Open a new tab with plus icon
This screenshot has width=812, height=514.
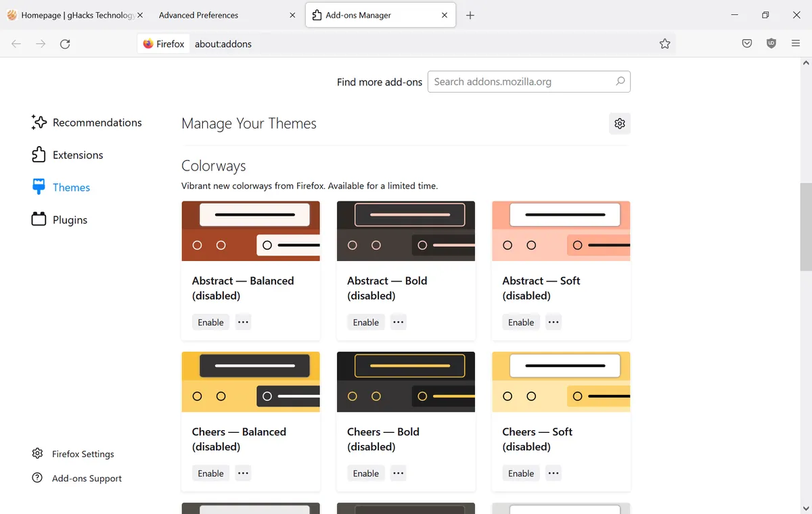[x=470, y=16]
